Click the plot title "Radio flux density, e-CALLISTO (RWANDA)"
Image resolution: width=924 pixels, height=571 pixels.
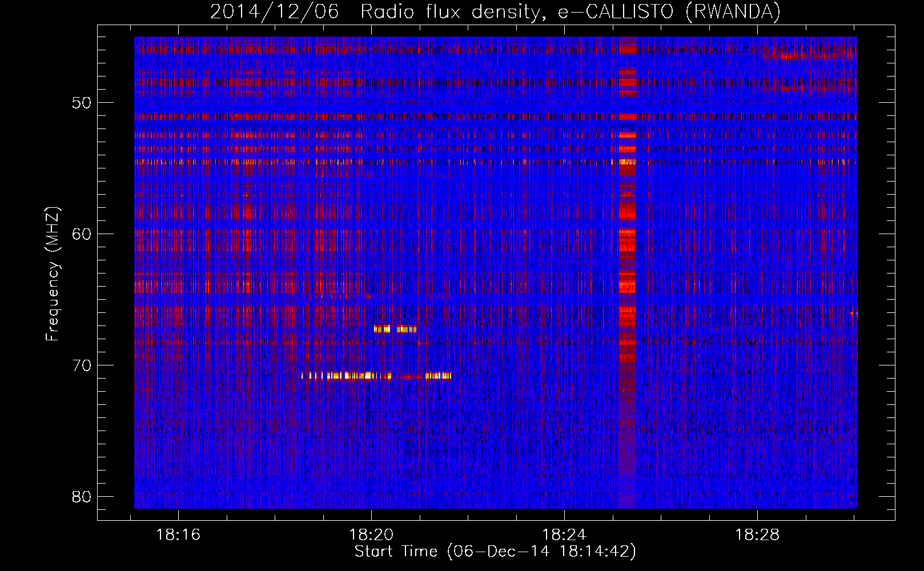pyautogui.click(x=570, y=12)
